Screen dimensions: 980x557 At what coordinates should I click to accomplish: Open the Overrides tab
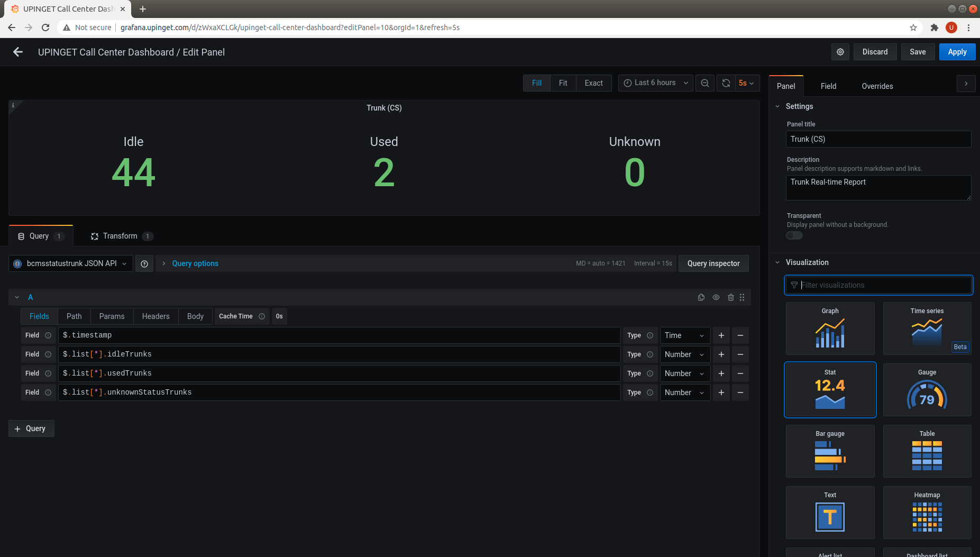coord(877,86)
